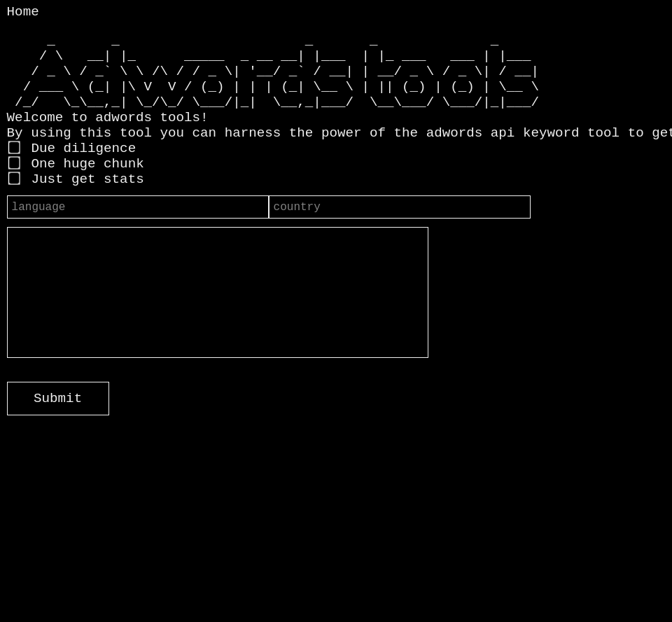Image resolution: width=672 pixels, height=622 pixels.
Task: Focus the language input field
Action: (138, 207)
